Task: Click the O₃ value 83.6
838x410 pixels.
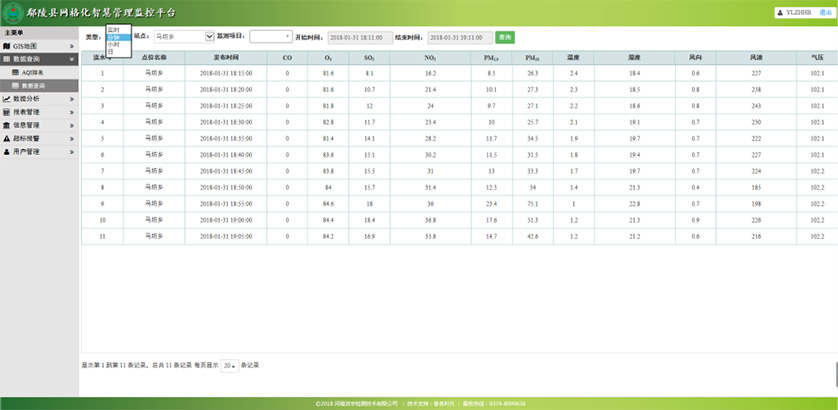Action: tap(328, 155)
